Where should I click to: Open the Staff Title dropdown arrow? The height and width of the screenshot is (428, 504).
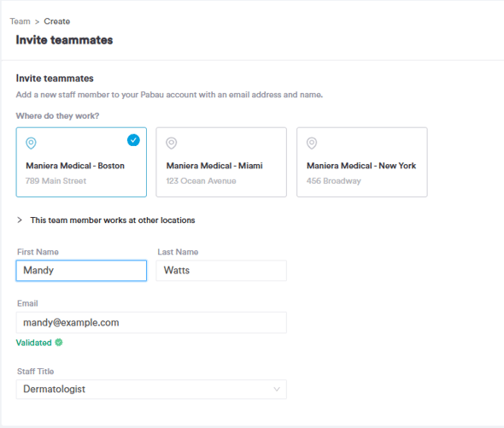click(277, 389)
